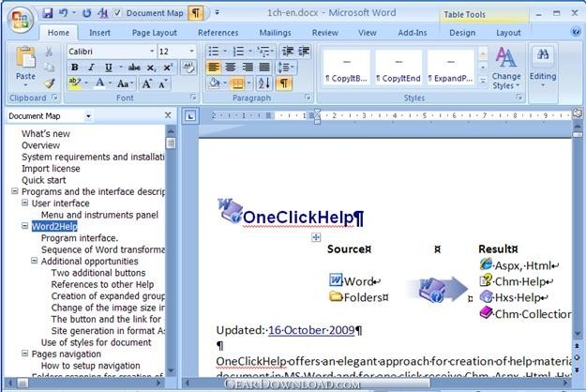Apply superscript formatting
This screenshot has height=392, width=586.
tap(168, 68)
